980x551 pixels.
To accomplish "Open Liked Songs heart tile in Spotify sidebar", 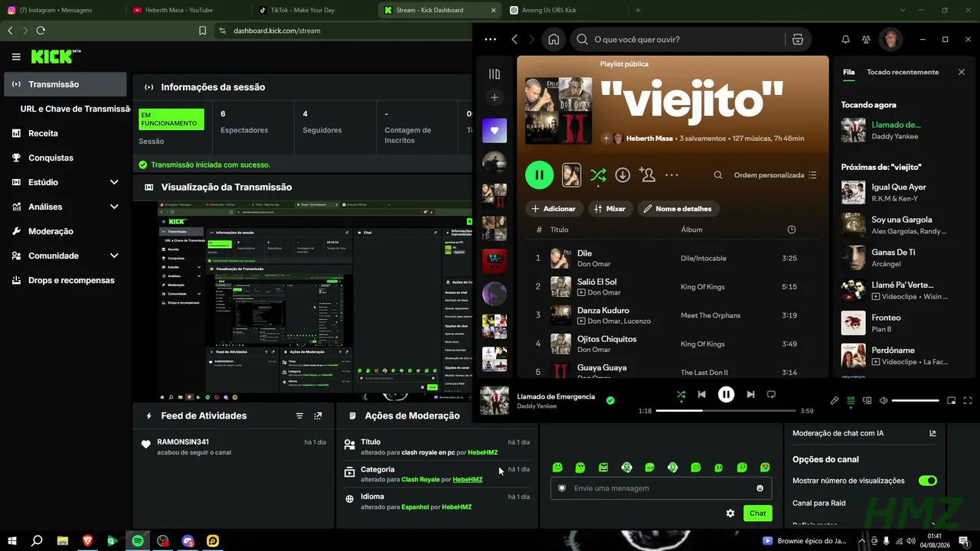I will coord(495,131).
